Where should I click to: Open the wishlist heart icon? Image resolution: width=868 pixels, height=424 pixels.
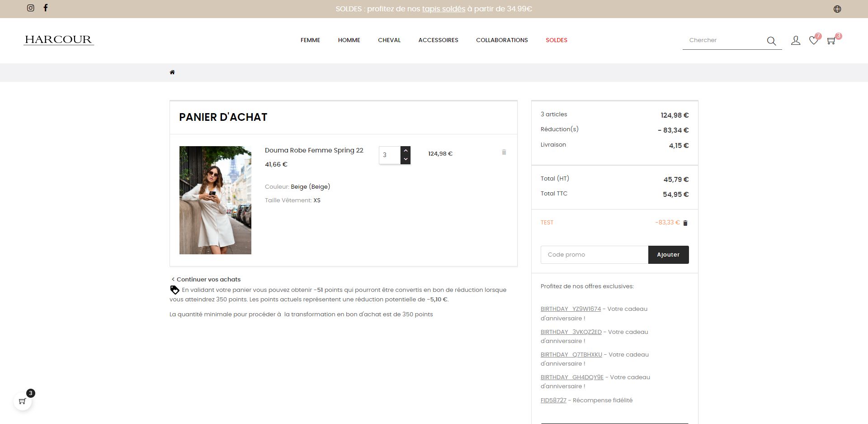pyautogui.click(x=814, y=41)
